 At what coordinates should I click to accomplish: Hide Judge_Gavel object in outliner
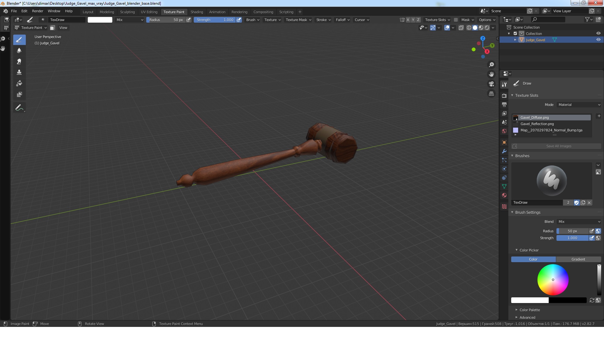598,40
